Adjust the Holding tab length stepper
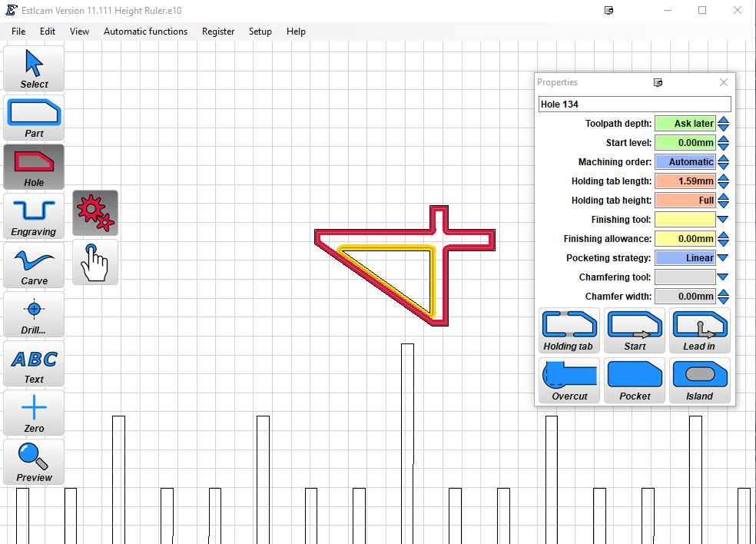The image size is (756, 544). (723, 181)
